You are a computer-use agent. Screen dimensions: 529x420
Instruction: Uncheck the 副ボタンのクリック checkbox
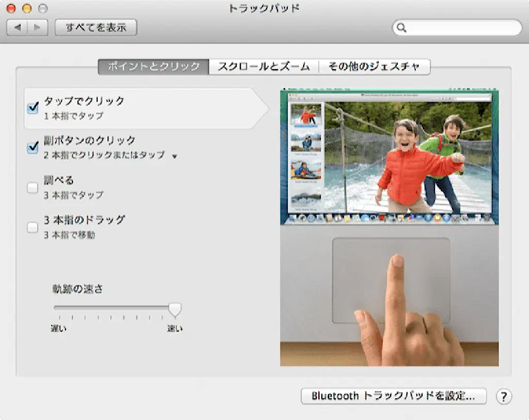[x=33, y=147]
